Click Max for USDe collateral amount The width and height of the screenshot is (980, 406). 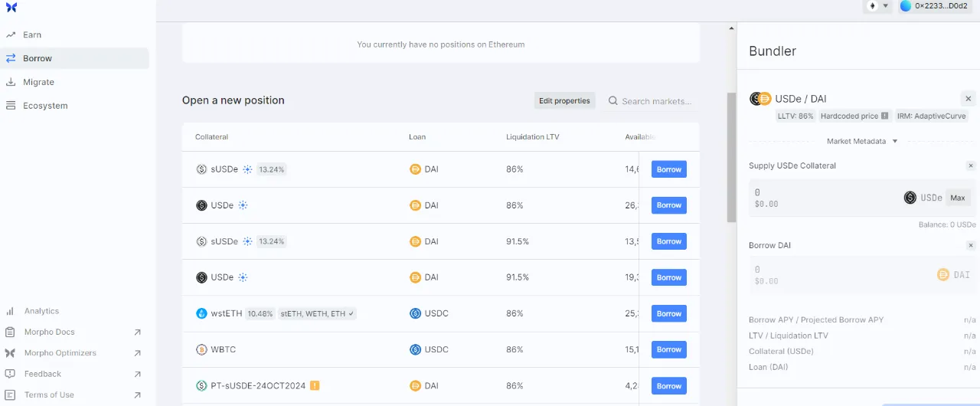[x=957, y=198]
